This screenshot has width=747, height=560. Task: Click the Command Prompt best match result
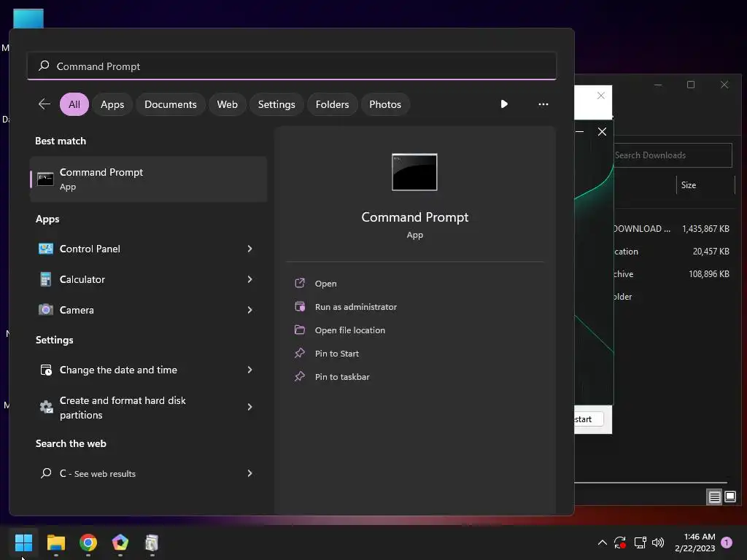148,179
